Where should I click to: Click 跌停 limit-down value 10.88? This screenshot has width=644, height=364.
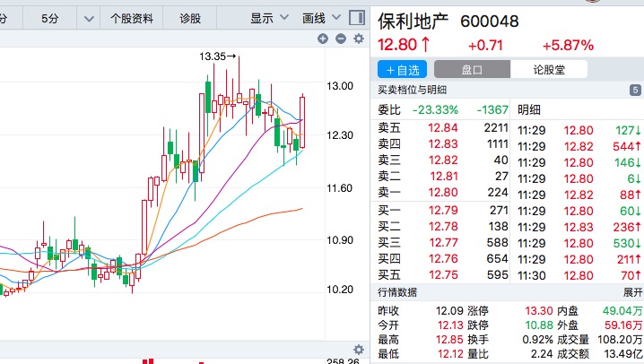pyautogui.click(x=539, y=325)
